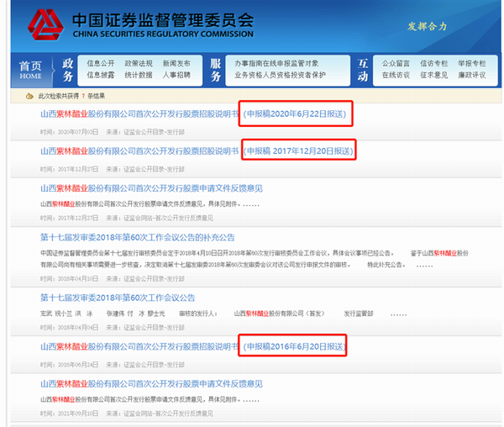Image resolution: width=504 pixels, height=427 pixels.
Task: Open 政策法规 menu item
Action: [x=139, y=63]
